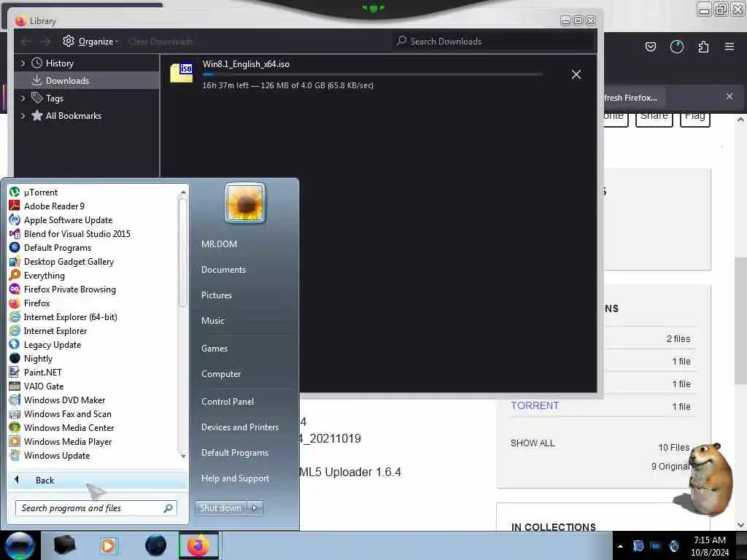Open Music from the Start menu
This screenshot has height=560, width=747.
212,321
